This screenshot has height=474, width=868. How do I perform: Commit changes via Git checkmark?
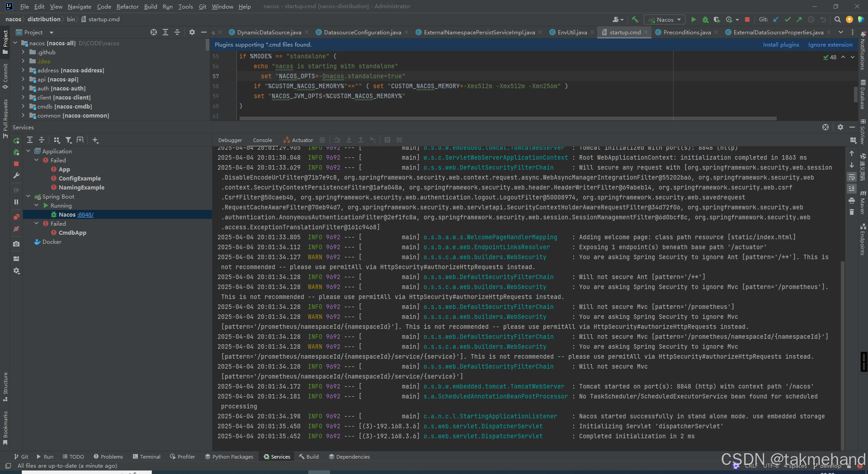tap(788, 19)
